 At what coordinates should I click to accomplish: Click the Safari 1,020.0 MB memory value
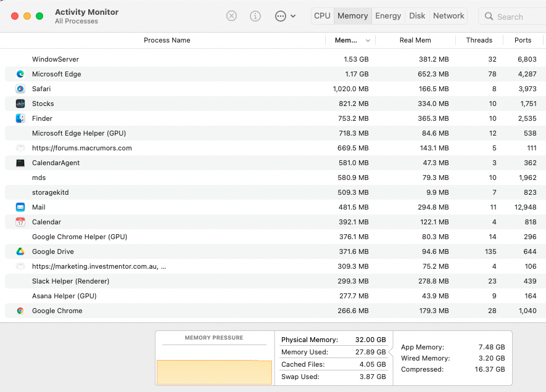coord(350,89)
